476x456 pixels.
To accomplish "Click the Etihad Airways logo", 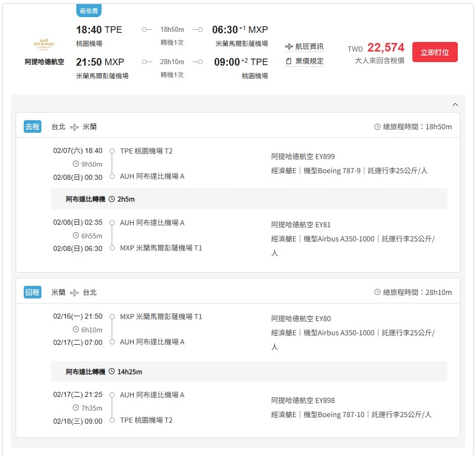I will (44, 44).
